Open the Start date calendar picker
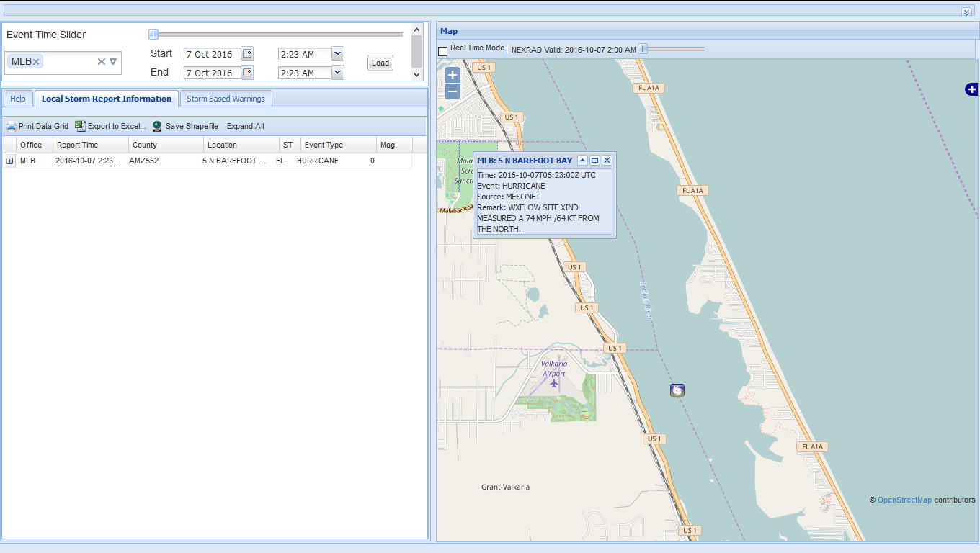 (x=247, y=54)
